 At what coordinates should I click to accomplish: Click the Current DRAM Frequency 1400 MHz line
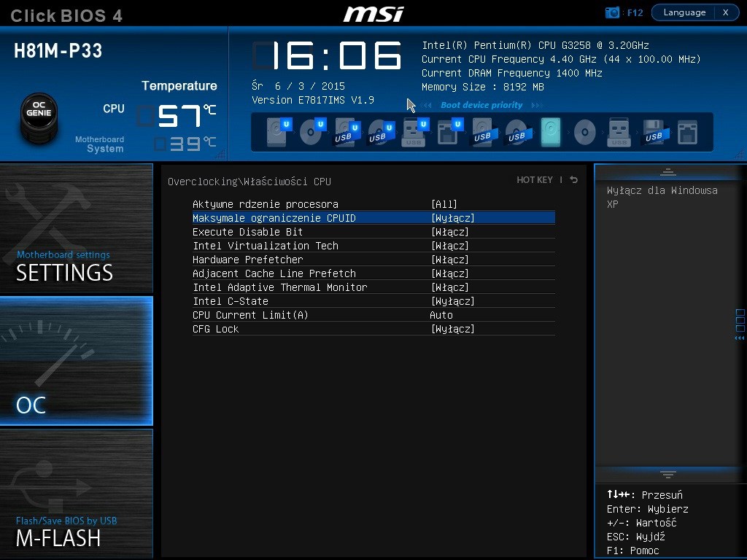click(511, 73)
